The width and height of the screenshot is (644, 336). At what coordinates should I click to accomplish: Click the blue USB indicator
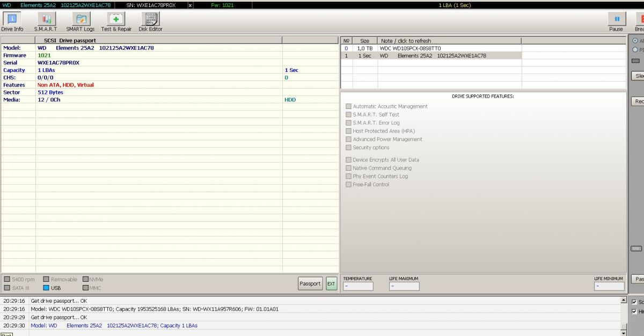tap(46, 288)
